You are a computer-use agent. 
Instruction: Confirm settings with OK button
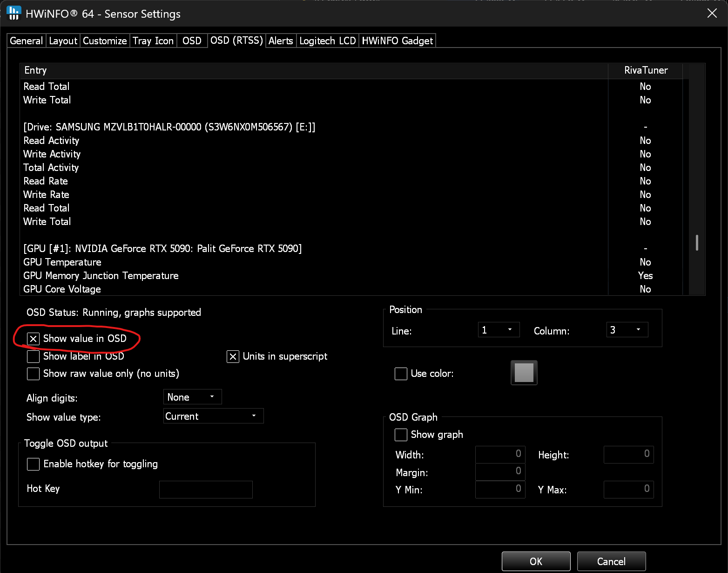tap(536, 561)
